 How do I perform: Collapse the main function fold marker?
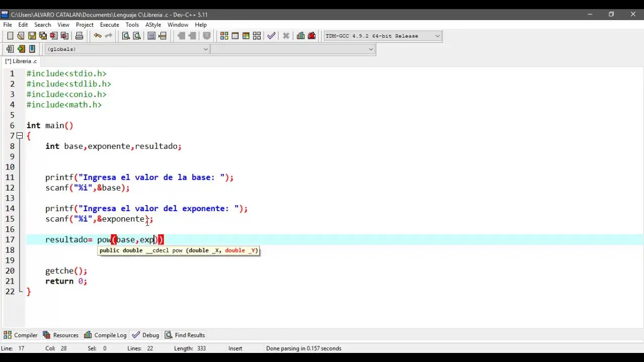20,136
